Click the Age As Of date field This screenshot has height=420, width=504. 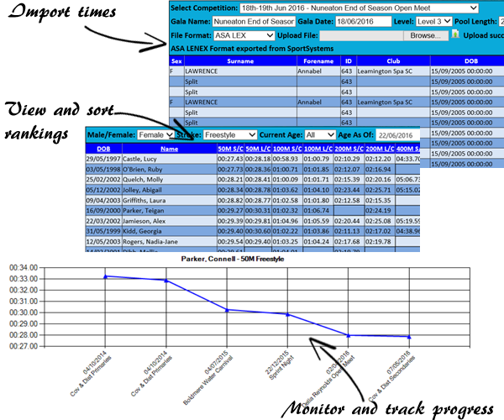tap(399, 134)
